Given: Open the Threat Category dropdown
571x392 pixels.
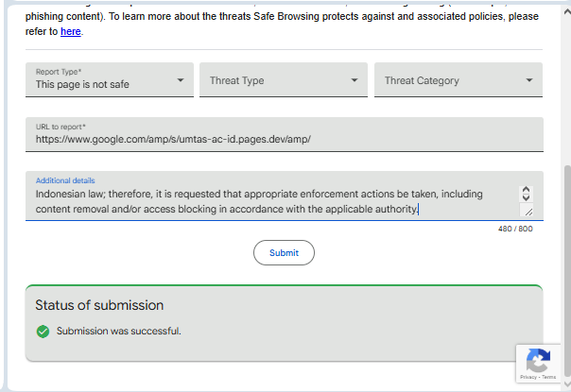Looking at the screenshot, I should pyautogui.click(x=458, y=80).
